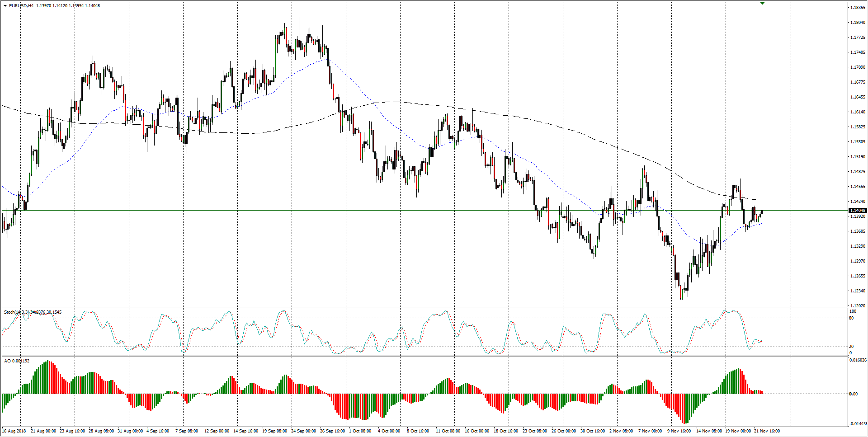Click the 21 Nov 16:00 time label
Image resolution: width=868 pixels, height=437 pixels.
pyautogui.click(x=766, y=431)
